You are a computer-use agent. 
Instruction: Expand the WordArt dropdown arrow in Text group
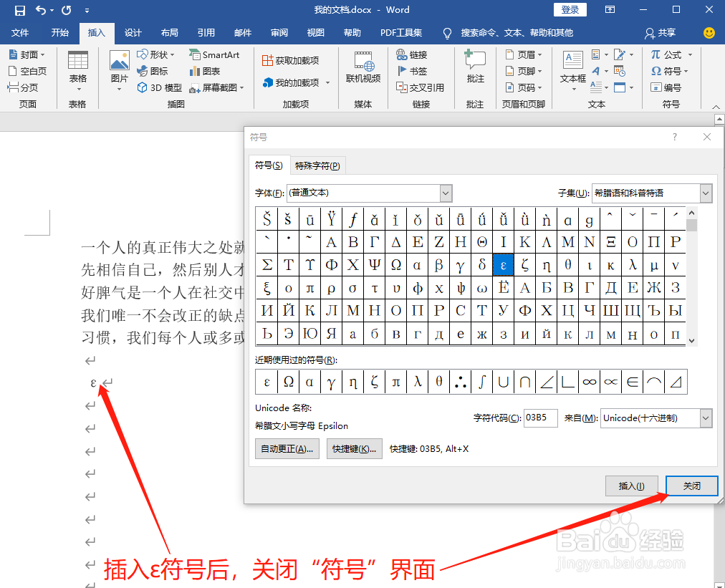pyautogui.click(x=606, y=71)
